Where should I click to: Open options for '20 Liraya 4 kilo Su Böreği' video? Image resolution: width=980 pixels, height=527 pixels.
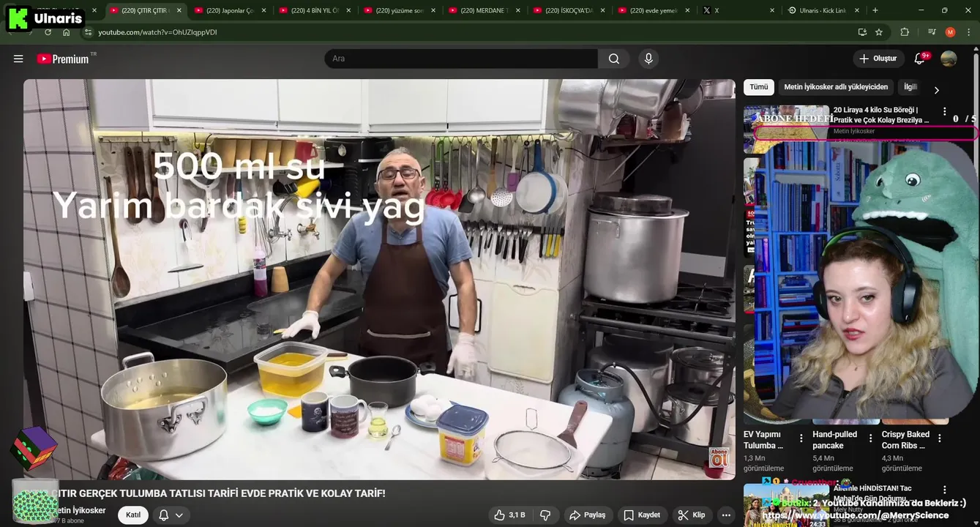[944, 111]
